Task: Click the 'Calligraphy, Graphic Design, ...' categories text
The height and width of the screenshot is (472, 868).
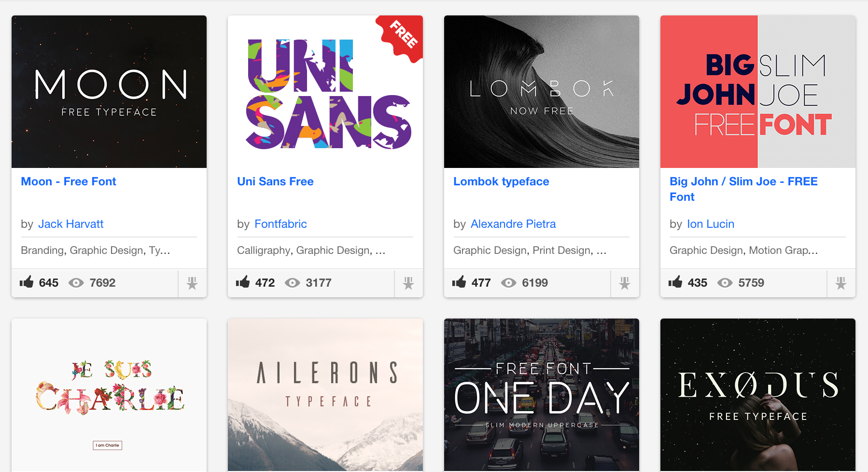Action: click(x=311, y=250)
